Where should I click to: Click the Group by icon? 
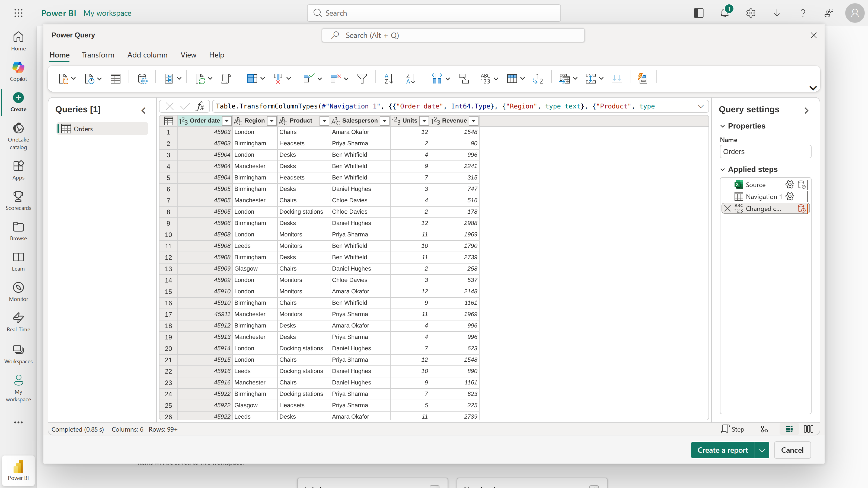click(464, 78)
